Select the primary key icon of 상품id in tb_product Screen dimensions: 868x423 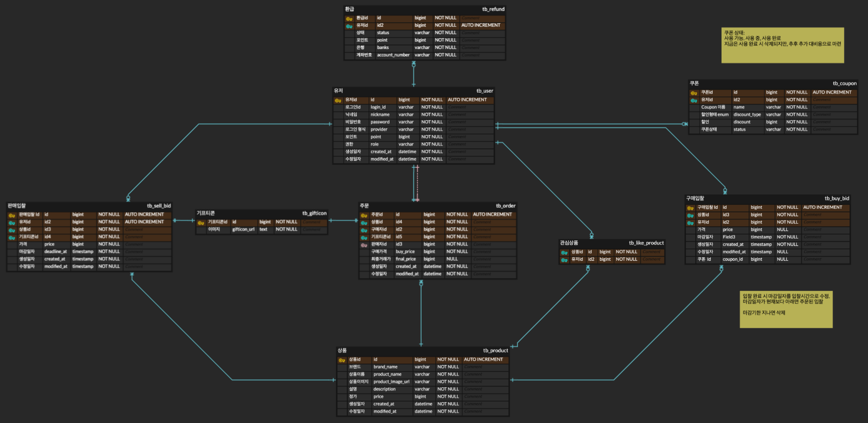click(x=342, y=360)
